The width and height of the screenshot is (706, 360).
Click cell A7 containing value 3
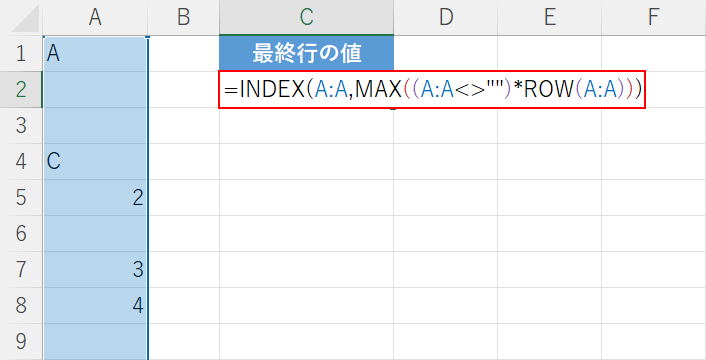(95, 270)
